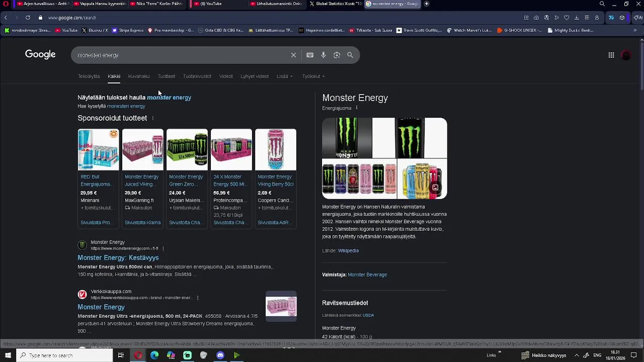Go back with browser back arrow
Screen dimensions: 644x362
(6, 18)
